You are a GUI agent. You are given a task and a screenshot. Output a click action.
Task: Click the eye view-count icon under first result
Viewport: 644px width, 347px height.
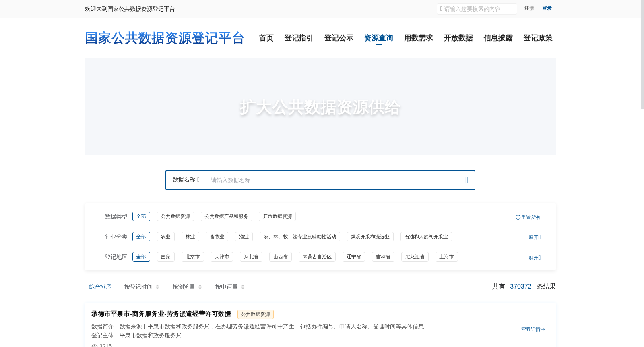(x=95, y=346)
